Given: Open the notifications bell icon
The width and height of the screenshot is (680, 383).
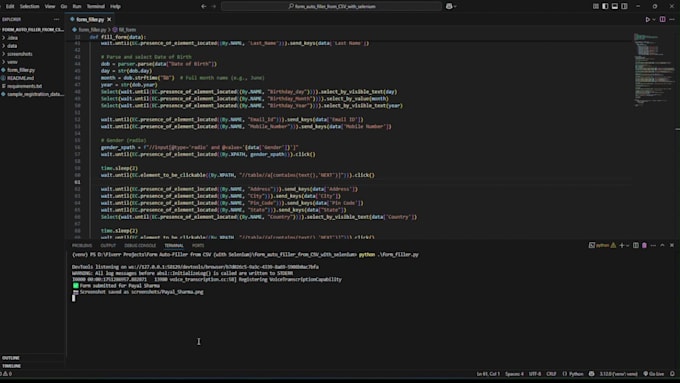Looking at the screenshot, I should (672, 374).
